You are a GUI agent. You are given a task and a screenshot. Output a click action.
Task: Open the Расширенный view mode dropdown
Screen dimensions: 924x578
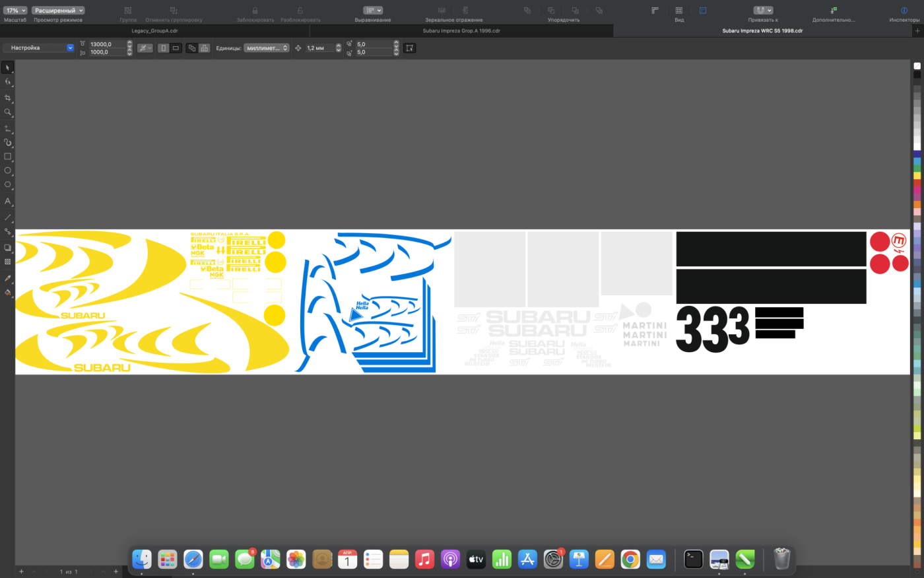tap(59, 11)
